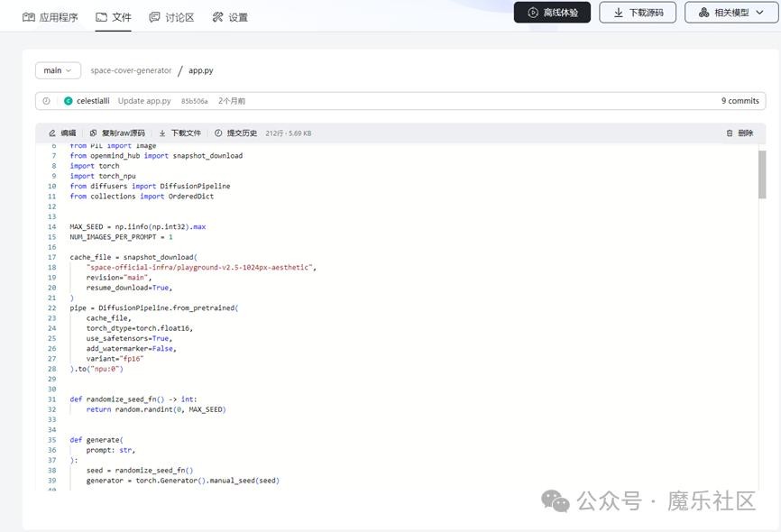Viewport: 781px width, 532px height.
Task: Click the 下载文件 download icon
Action: point(163,133)
